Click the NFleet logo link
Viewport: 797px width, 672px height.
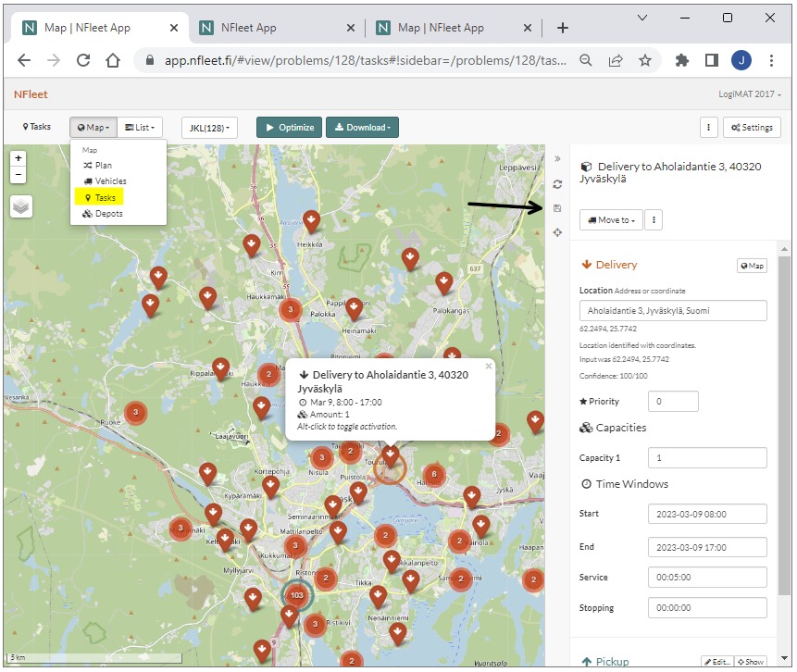[x=31, y=94]
